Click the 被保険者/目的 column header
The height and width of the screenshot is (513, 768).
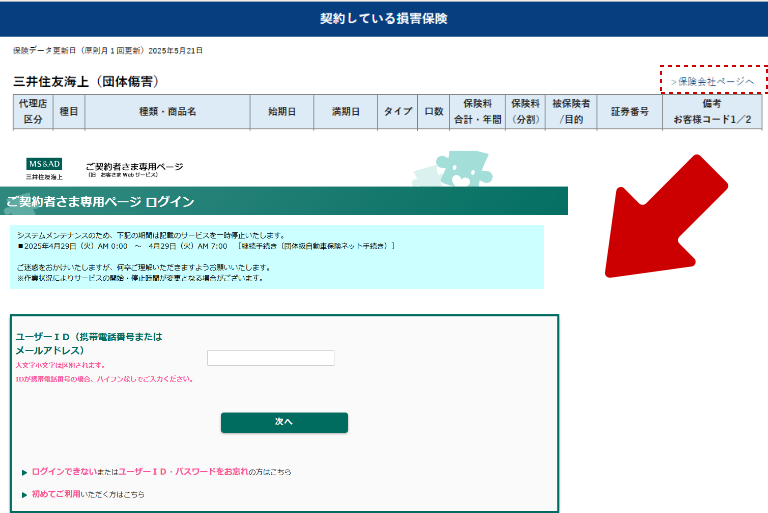571,112
